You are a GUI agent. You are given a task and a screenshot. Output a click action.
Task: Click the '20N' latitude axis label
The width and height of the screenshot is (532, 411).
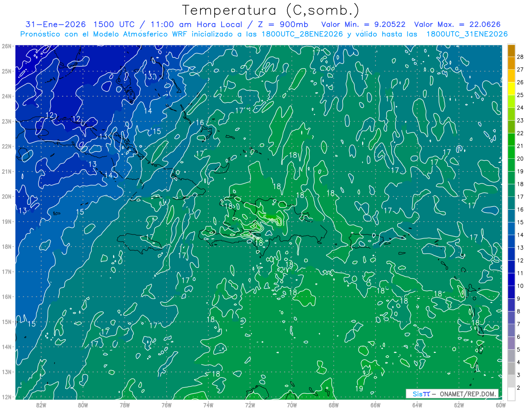pyautogui.click(x=7, y=196)
